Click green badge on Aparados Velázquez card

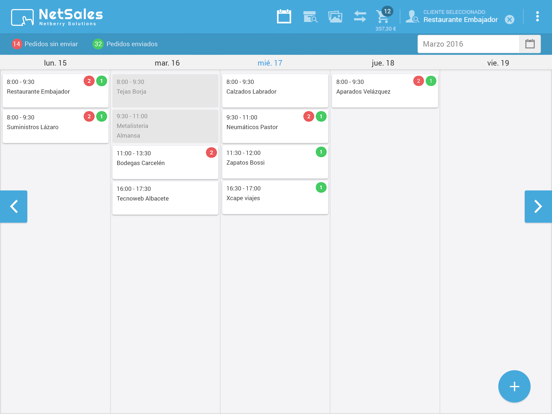pyautogui.click(x=431, y=81)
